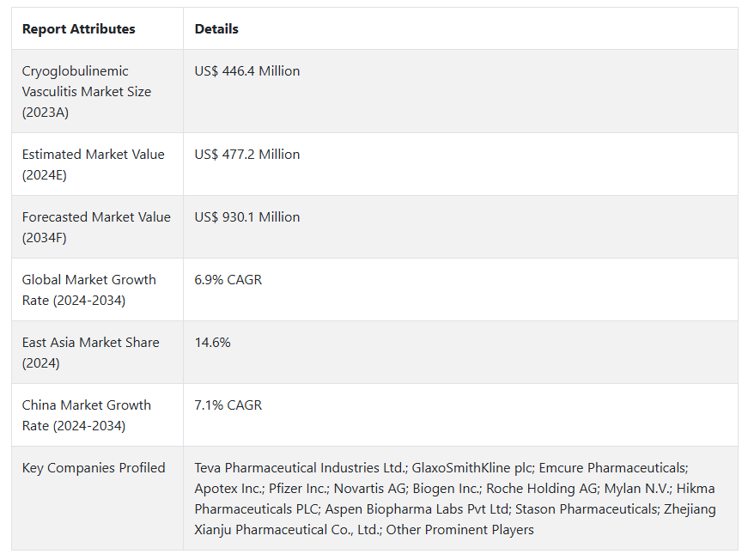This screenshot has height=560, width=742.
Task: Select the Cryoglobulinemic Vasculitis Market Size label
Action: 87,91
